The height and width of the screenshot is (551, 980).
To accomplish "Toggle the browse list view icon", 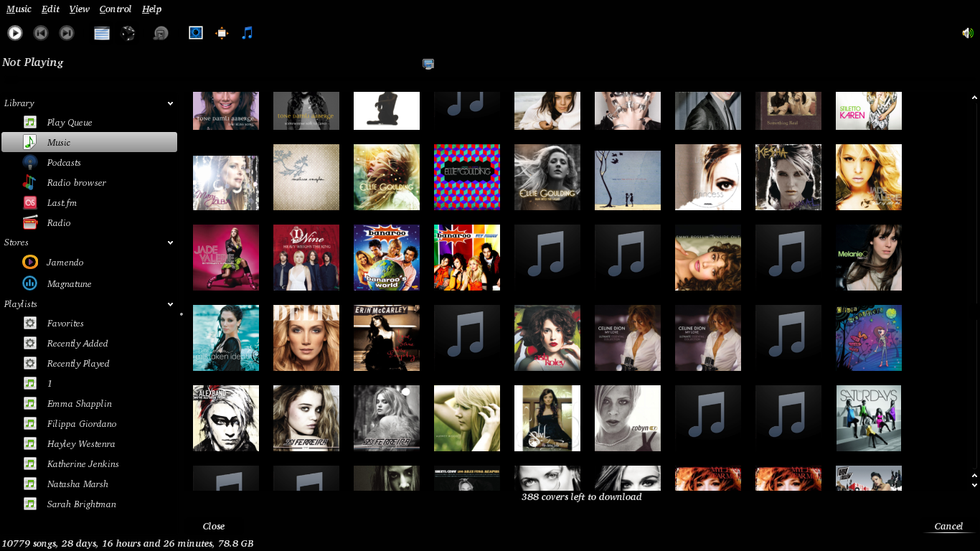I will [102, 33].
